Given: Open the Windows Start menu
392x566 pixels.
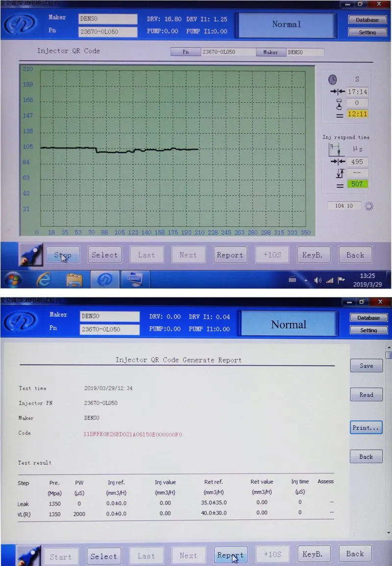Looking at the screenshot, I should pyautogui.click(x=13, y=280).
